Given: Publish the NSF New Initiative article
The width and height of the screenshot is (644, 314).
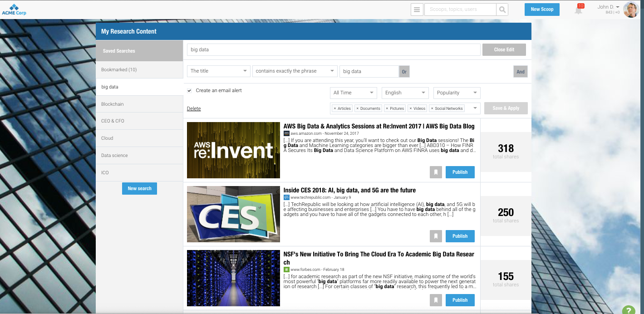Looking at the screenshot, I should [x=460, y=300].
